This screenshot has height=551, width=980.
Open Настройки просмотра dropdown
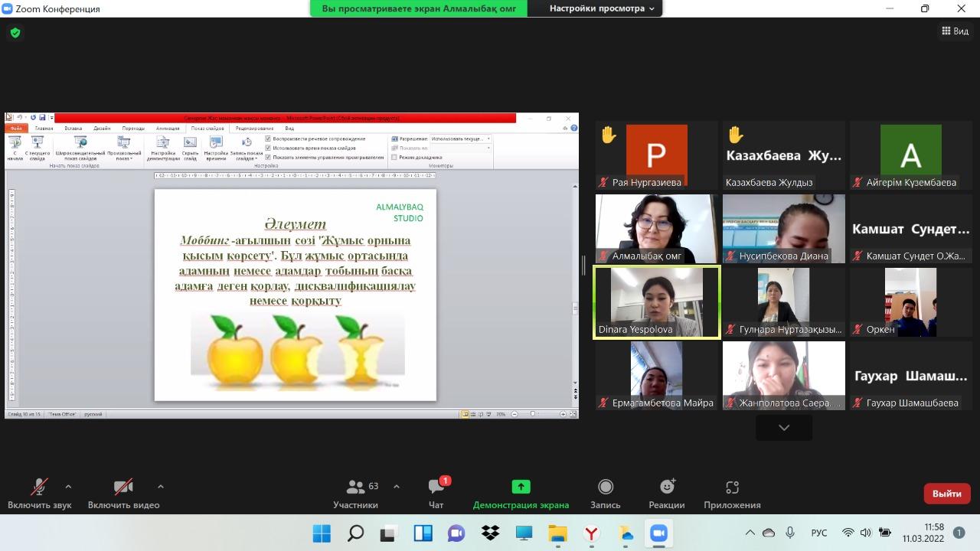point(602,8)
